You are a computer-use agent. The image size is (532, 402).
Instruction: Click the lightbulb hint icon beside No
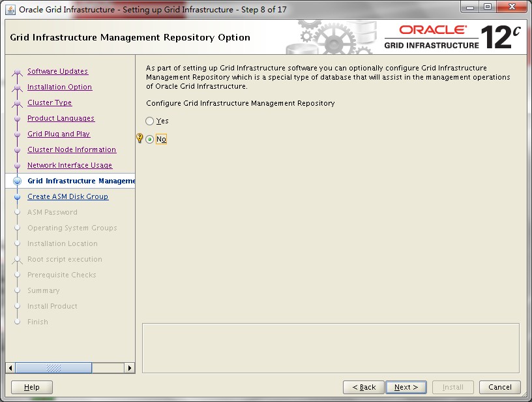(x=140, y=138)
